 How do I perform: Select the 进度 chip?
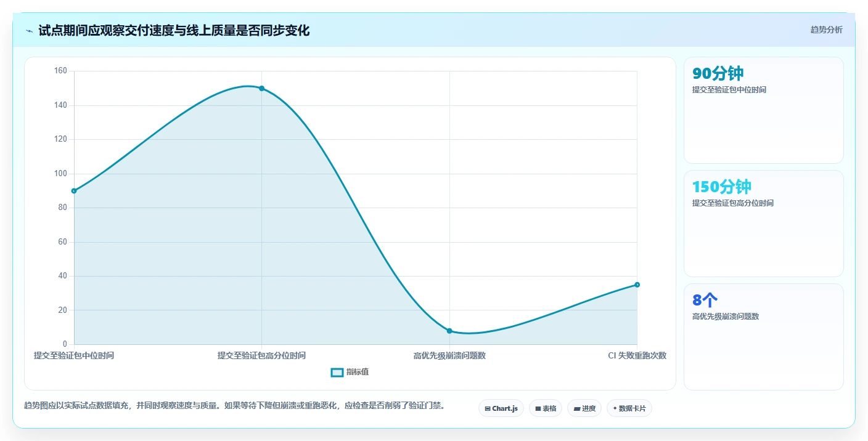click(584, 408)
